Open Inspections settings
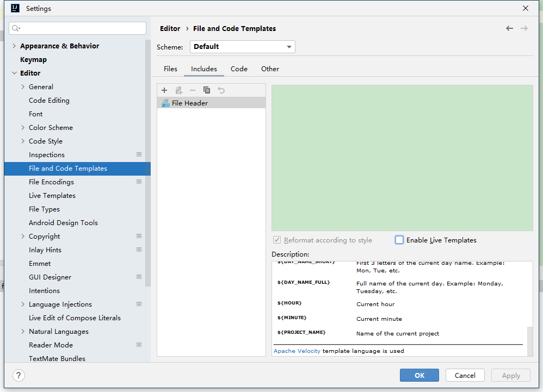Image resolution: width=543 pixels, height=392 pixels. click(x=47, y=154)
